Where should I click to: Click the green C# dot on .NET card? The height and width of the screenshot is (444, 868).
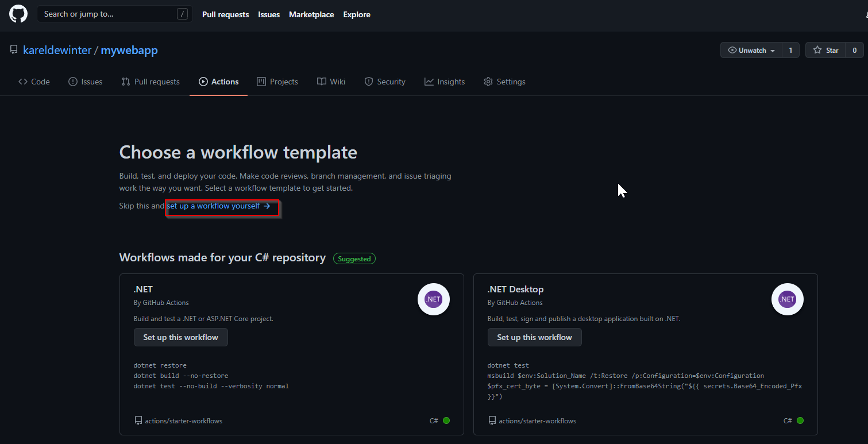(x=446, y=420)
